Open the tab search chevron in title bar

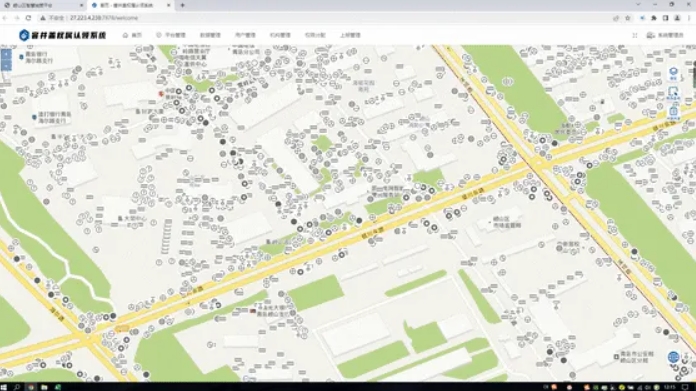638,4
